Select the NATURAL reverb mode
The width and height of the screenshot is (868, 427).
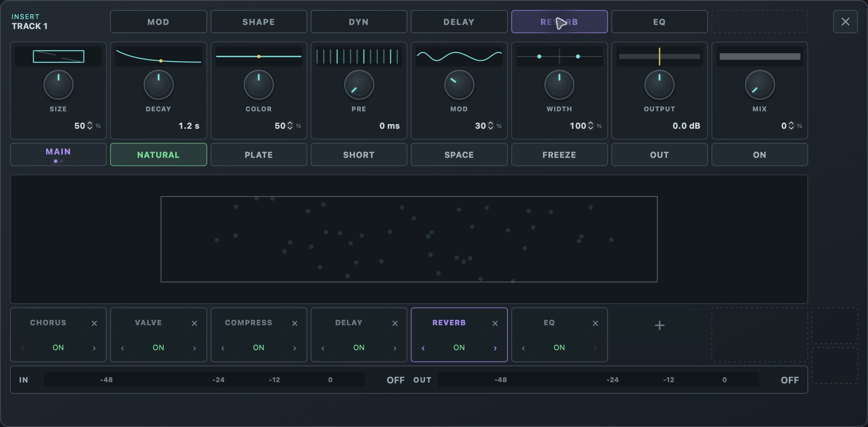(x=158, y=155)
